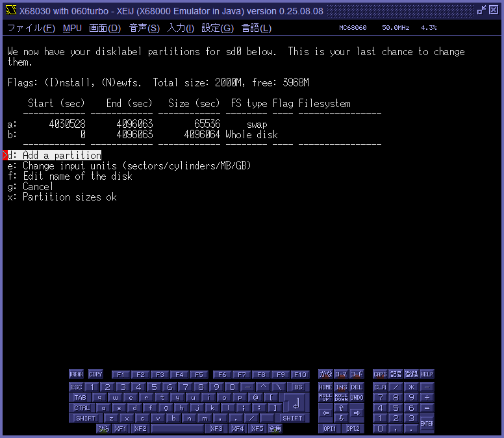Click the BREAK key on virtual keyboard

click(76, 374)
